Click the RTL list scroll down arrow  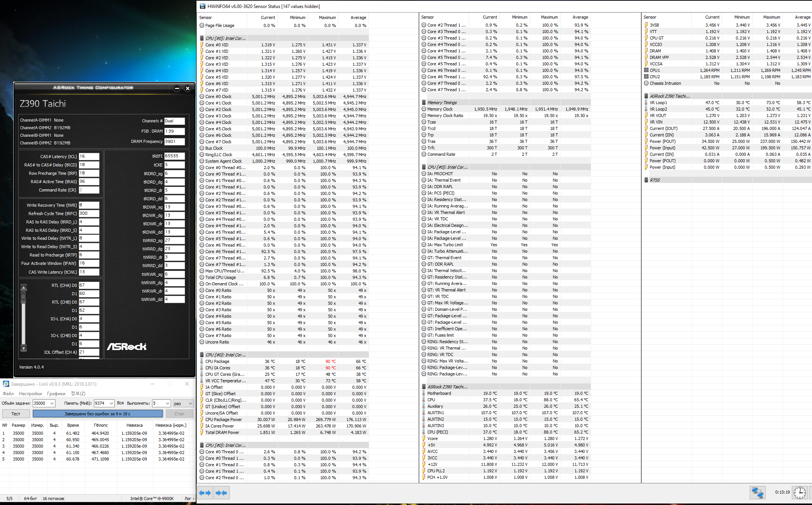pos(24,348)
